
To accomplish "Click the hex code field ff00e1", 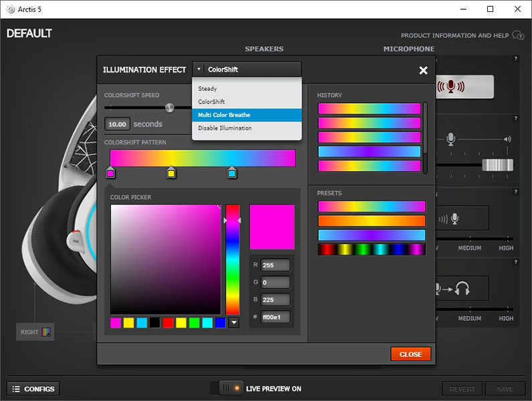I will tap(275, 317).
